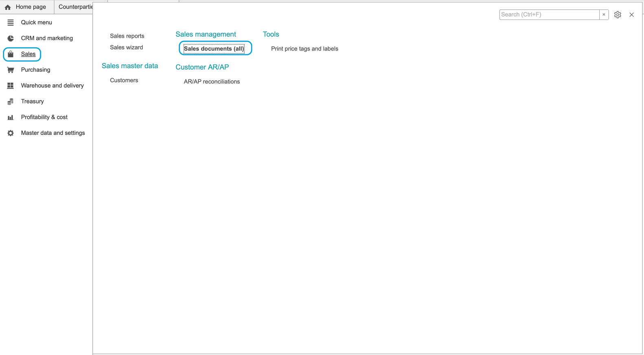Open menu settings gear near search
Viewport: 644px width, 355px height.
coord(618,15)
